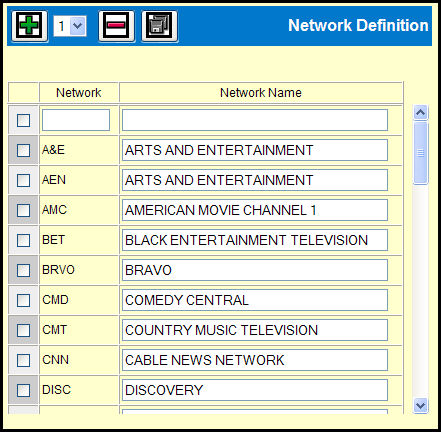Click the COMEDY CENTRAL name field
The height and width of the screenshot is (432, 441).
tap(255, 300)
